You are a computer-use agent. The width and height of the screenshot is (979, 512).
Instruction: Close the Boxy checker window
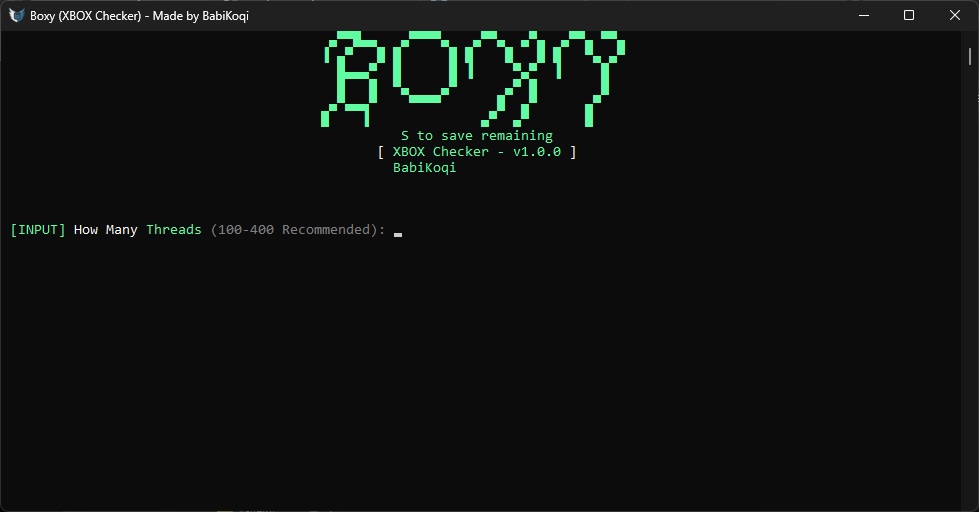click(955, 15)
